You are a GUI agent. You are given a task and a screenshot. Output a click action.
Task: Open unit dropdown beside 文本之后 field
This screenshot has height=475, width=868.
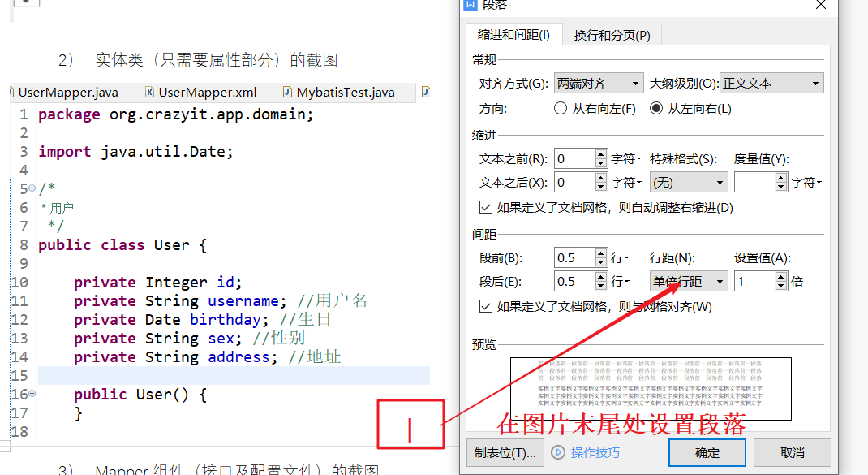(626, 183)
